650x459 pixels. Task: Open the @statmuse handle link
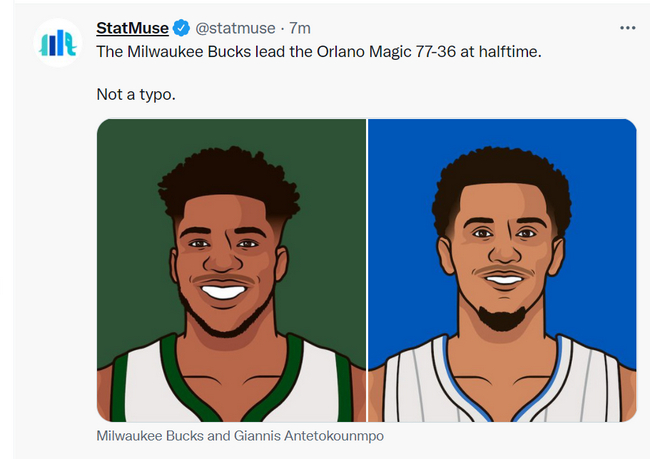click(234, 28)
